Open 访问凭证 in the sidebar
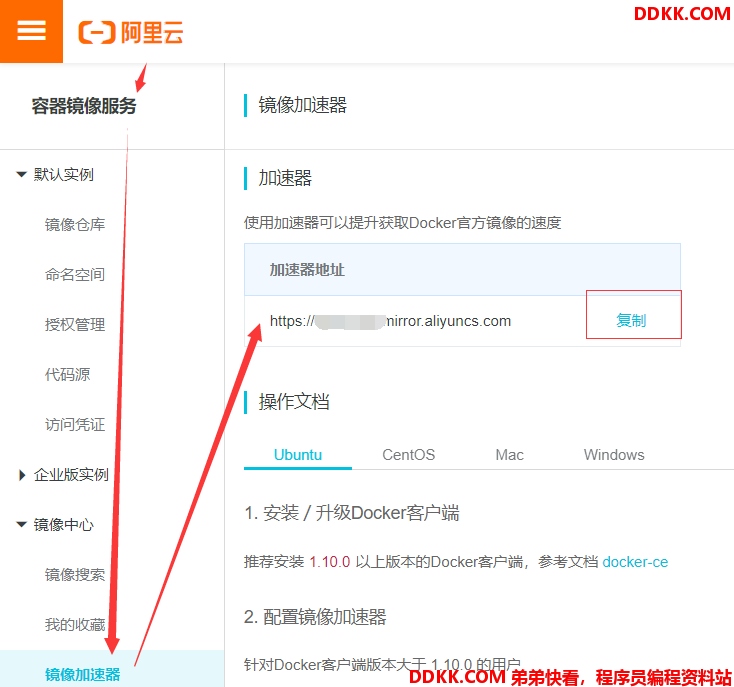Screen dimensions: 734x687 [x=75, y=425]
